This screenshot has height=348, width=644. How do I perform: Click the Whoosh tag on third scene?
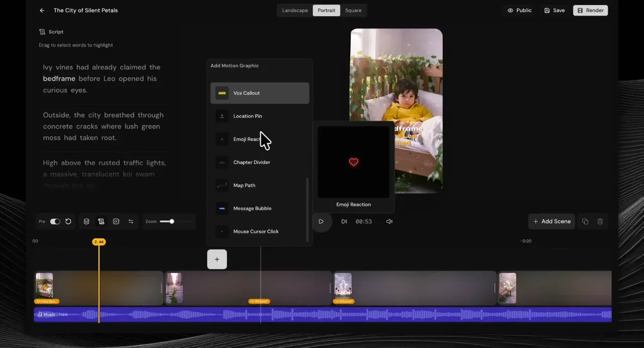344,301
